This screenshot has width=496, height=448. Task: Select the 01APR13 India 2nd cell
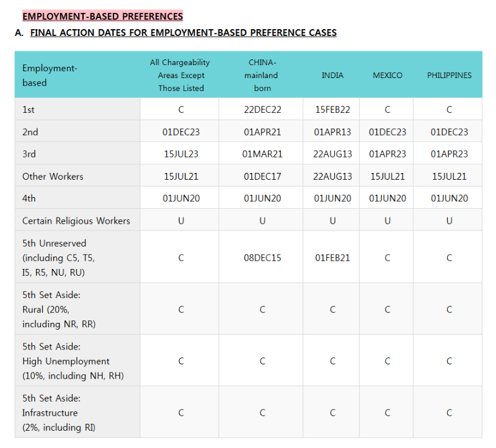coord(332,132)
